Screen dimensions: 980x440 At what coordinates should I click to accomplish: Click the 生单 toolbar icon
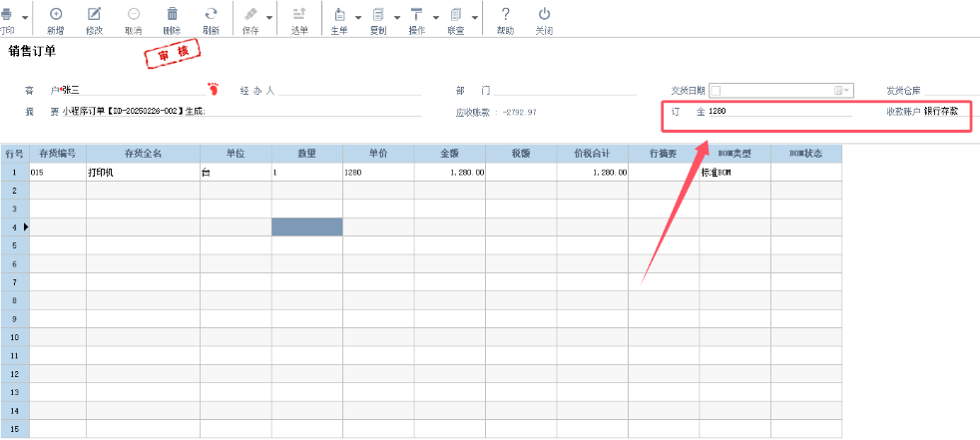pos(339,14)
